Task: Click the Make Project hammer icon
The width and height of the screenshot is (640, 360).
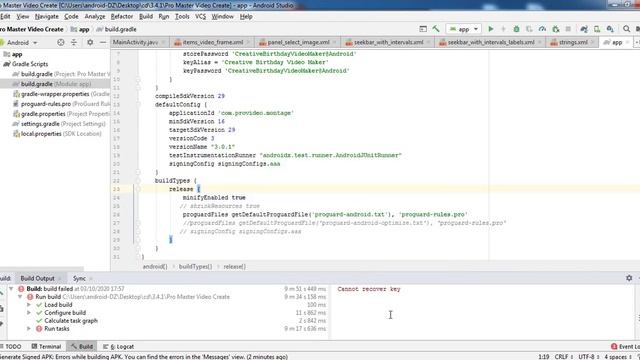Action: tap(436, 29)
